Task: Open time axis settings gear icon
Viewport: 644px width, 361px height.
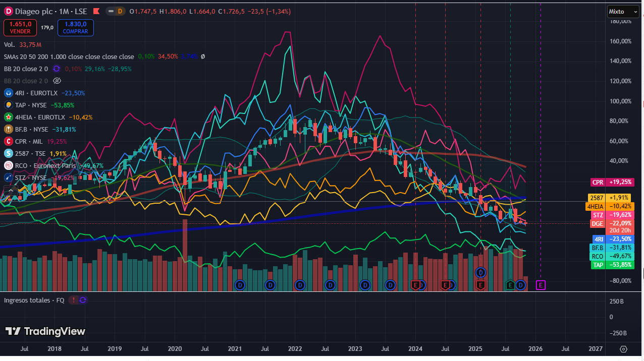Action: tap(623, 349)
